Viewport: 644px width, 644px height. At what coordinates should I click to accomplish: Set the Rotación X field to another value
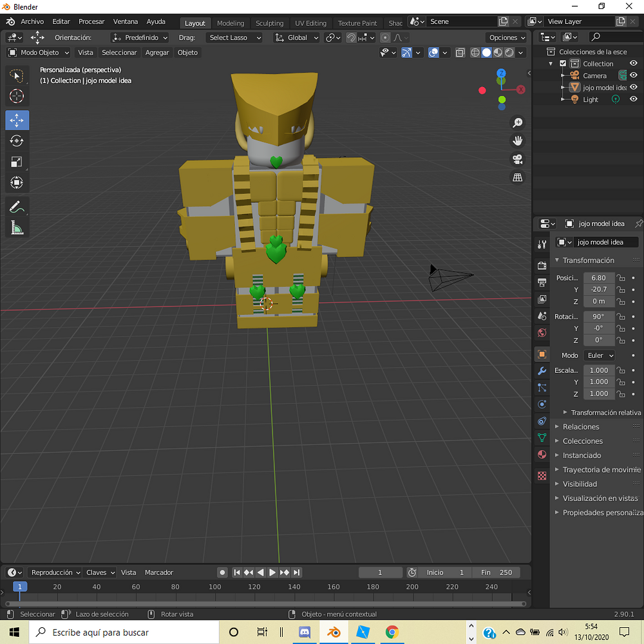click(x=599, y=316)
